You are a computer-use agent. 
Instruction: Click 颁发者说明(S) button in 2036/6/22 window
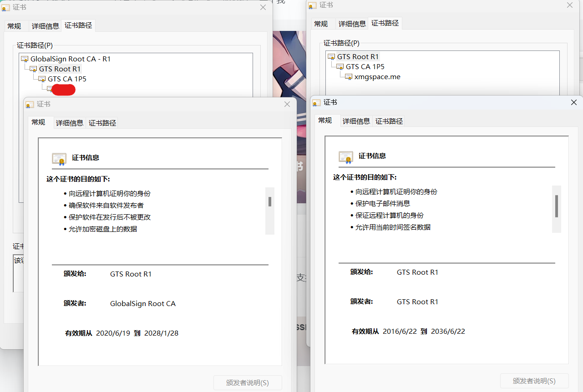tap(534, 381)
